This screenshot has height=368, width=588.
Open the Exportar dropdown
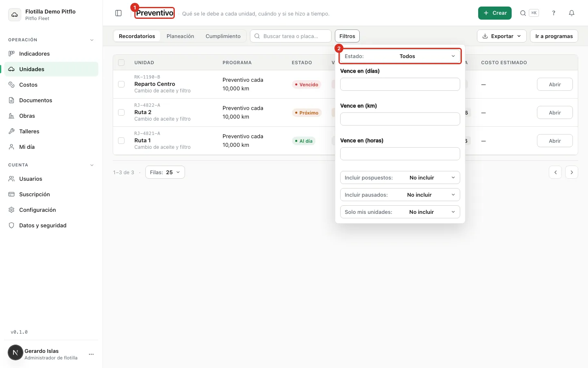[x=501, y=36]
